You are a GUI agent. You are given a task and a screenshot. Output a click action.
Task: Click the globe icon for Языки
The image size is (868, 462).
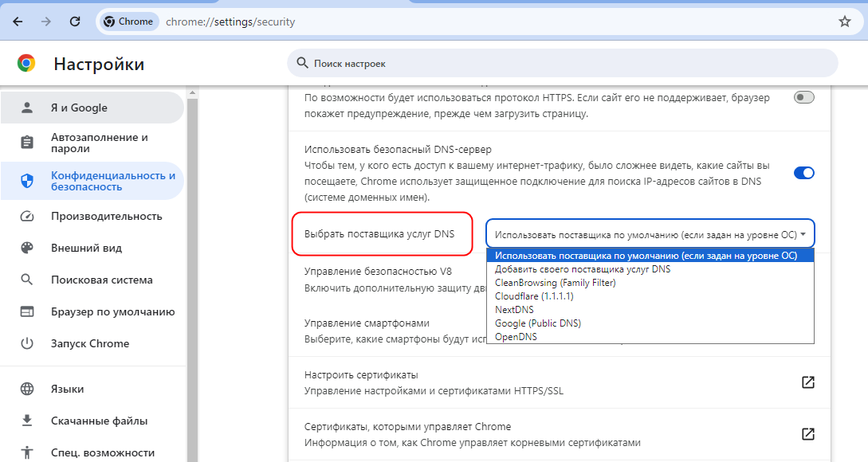coord(26,389)
